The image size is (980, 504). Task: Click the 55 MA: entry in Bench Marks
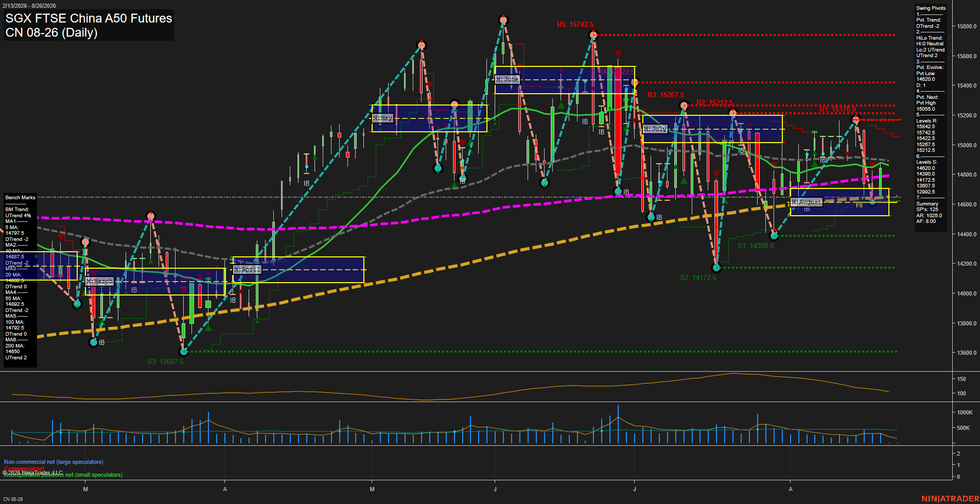13,299
